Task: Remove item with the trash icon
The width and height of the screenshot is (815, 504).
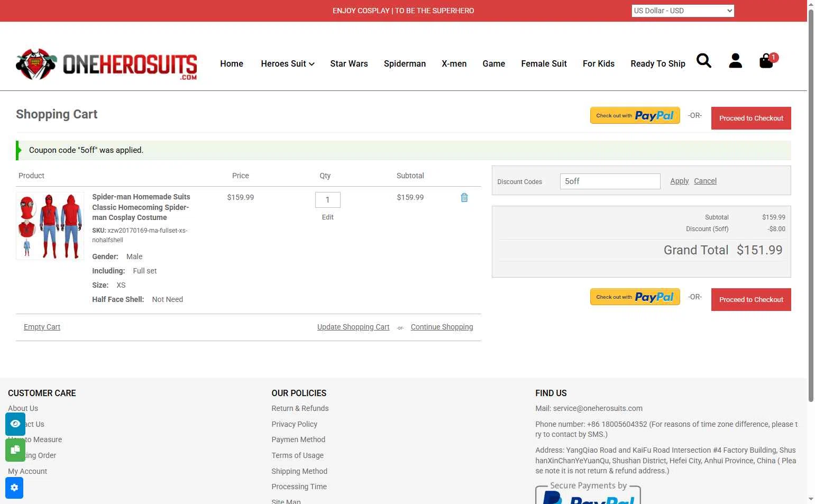Action: coord(464,197)
